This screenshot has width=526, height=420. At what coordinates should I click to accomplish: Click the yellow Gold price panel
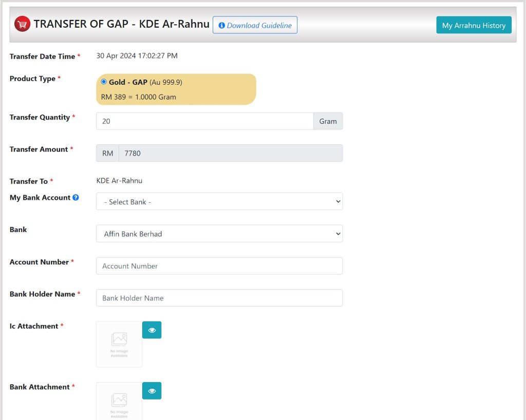tap(216, 96)
